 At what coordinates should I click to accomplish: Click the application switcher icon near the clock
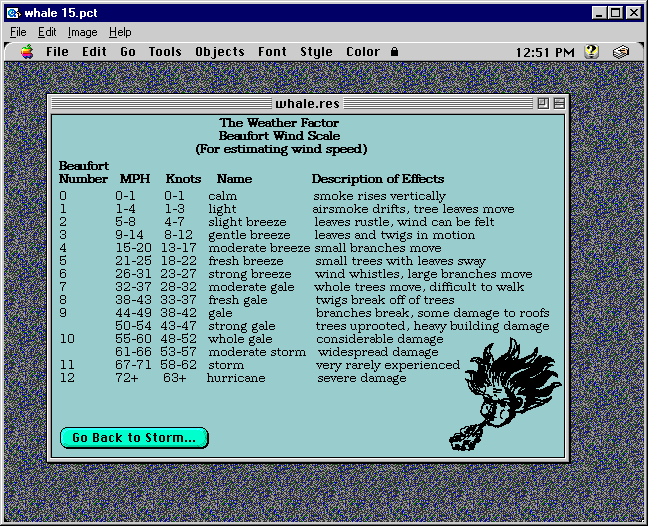click(x=621, y=52)
